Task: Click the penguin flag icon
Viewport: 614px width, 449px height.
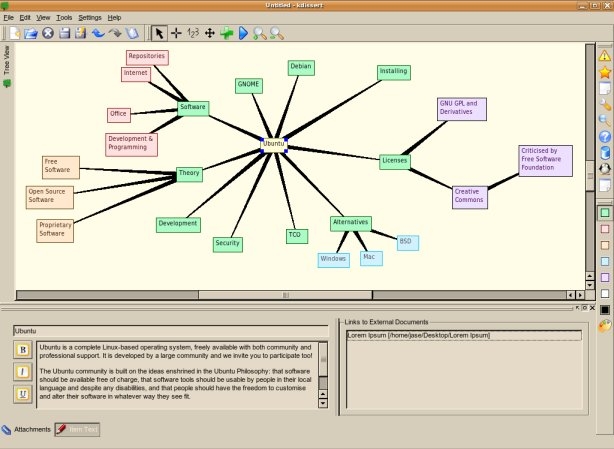Action: [x=605, y=169]
